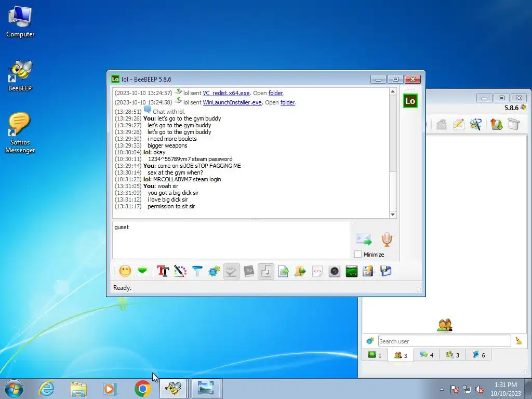
Task: Click the code snippet icon
Action: [317, 271]
